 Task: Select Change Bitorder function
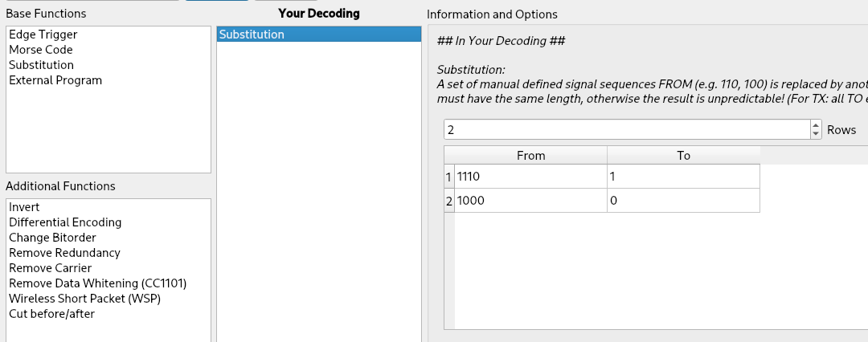tap(52, 238)
